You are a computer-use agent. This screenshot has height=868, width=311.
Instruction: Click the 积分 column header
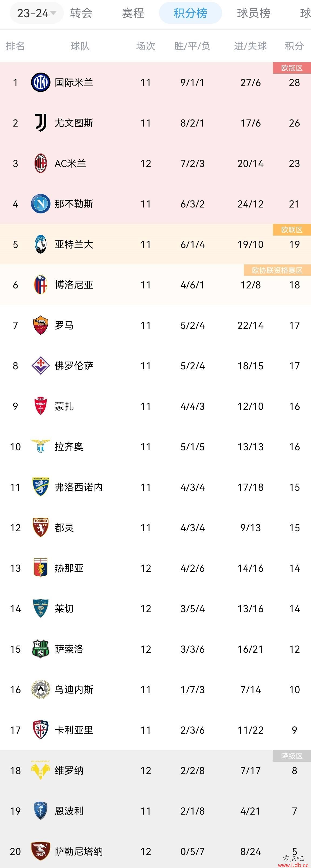pos(294,46)
